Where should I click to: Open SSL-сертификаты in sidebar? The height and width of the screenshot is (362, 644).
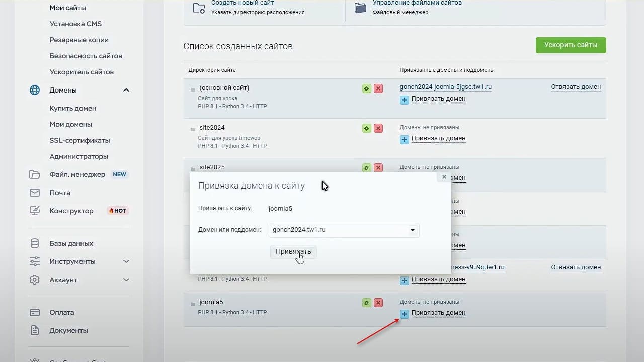tap(79, 140)
